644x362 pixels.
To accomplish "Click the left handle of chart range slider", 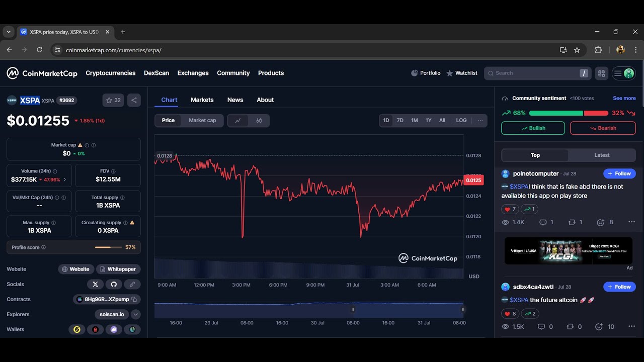I will (x=352, y=310).
